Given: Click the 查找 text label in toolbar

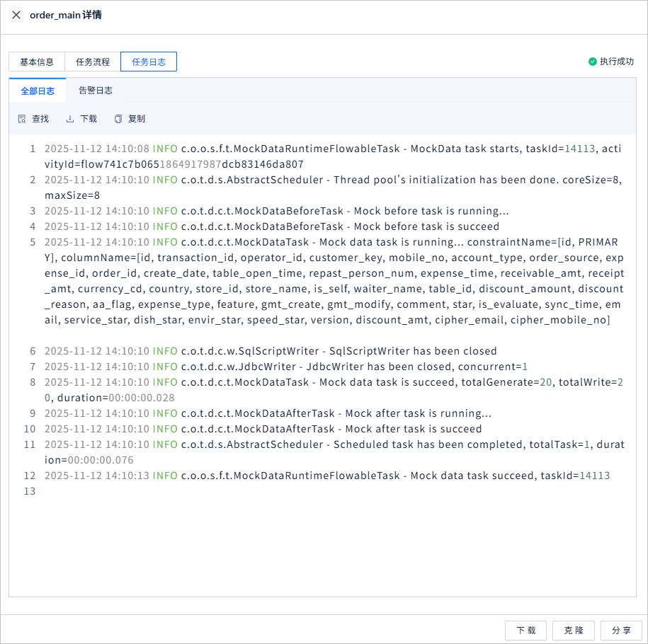Looking at the screenshot, I should pos(40,119).
